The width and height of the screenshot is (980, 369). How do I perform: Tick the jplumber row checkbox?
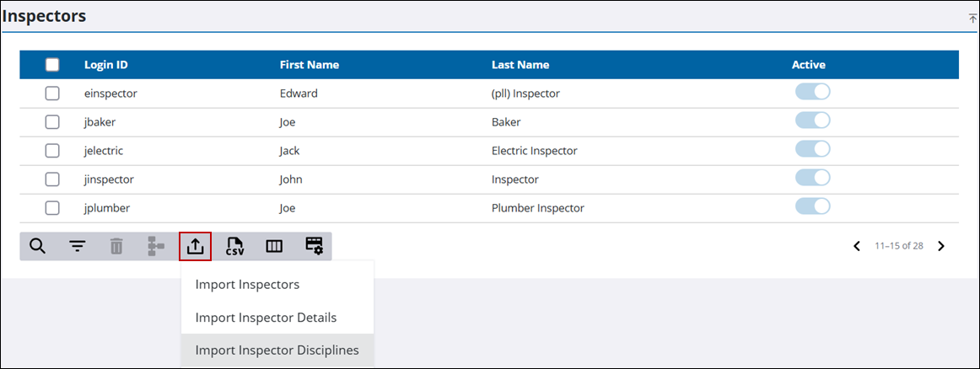[x=52, y=208]
